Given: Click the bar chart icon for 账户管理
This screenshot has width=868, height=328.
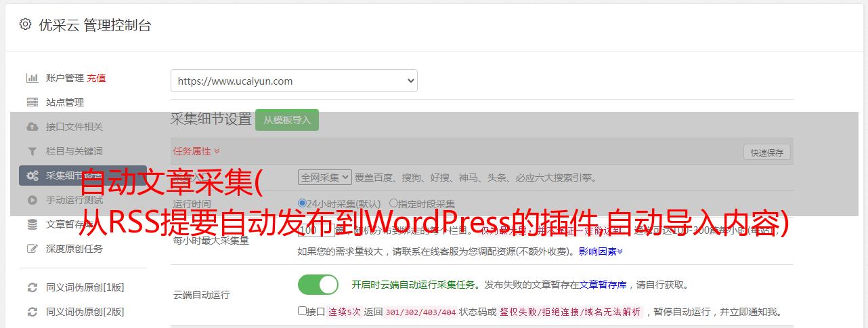Looking at the screenshot, I should (32, 78).
